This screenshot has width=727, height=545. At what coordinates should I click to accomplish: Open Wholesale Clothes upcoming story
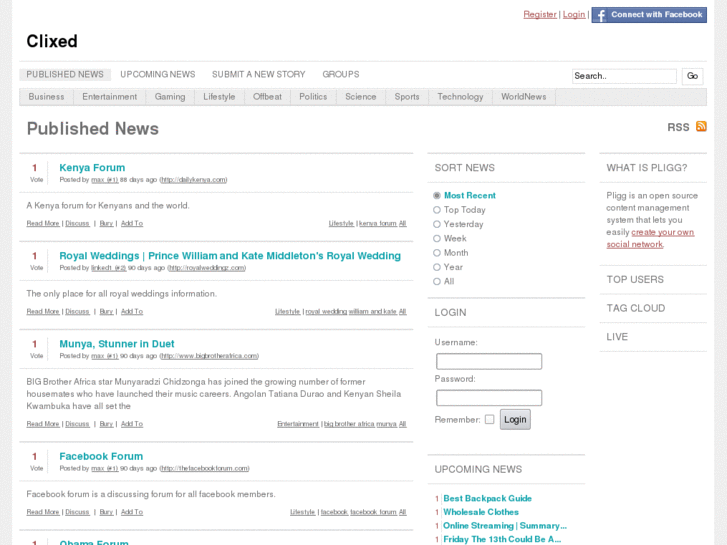481,512
